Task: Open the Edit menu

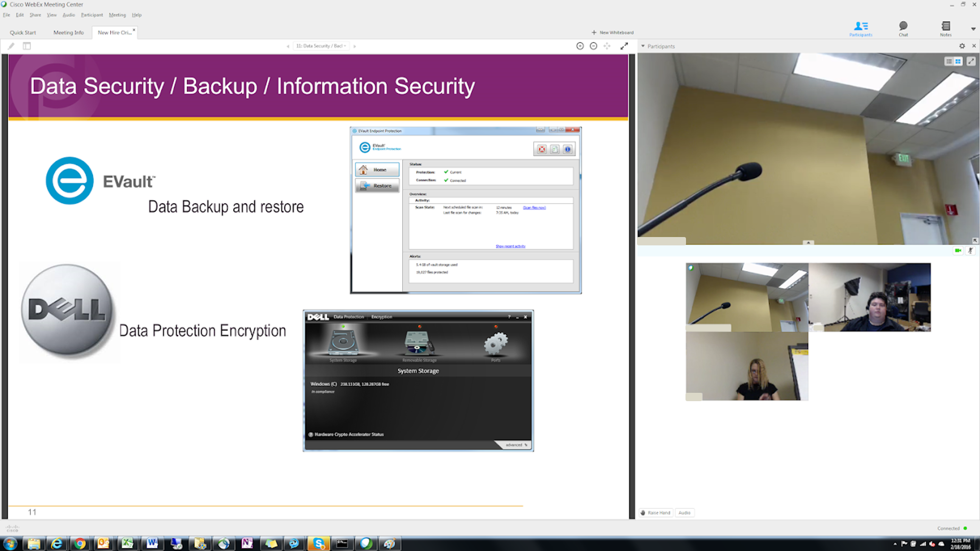Action: pyautogui.click(x=20, y=15)
